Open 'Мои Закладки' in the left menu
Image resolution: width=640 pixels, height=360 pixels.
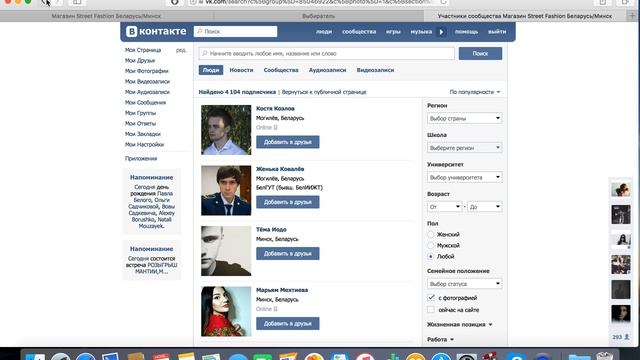pyautogui.click(x=143, y=134)
